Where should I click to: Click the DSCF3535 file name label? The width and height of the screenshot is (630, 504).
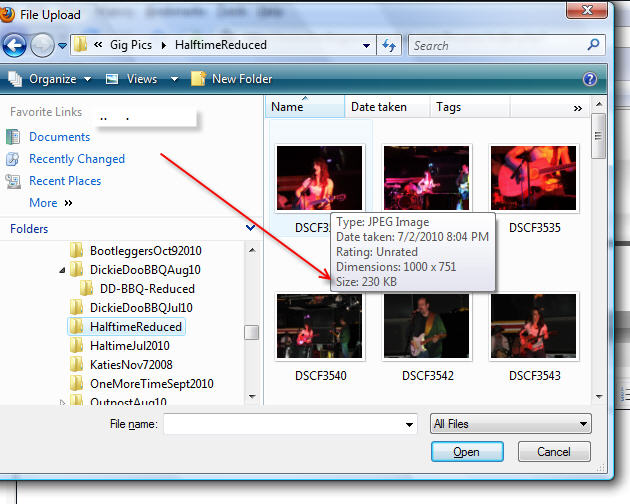(x=534, y=227)
